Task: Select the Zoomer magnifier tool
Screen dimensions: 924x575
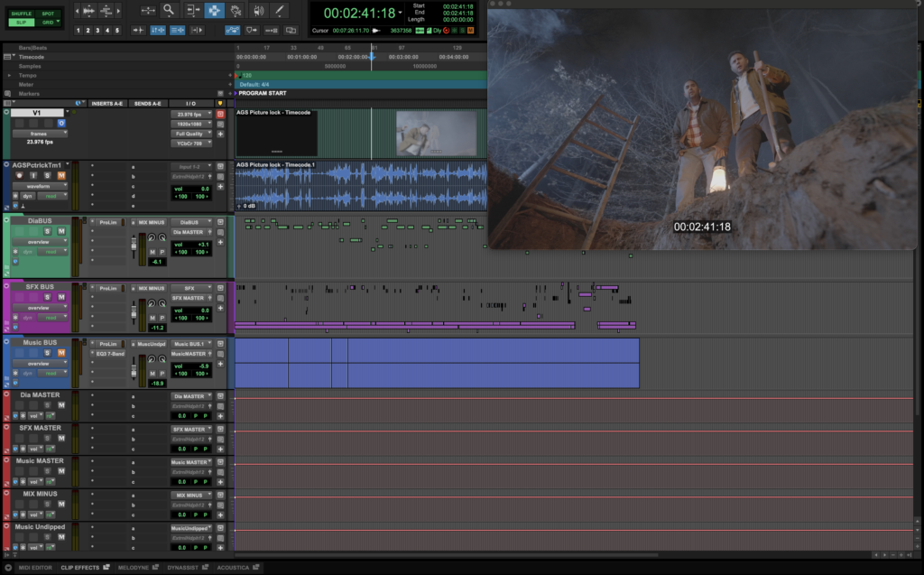Action: click(x=169, y=11)
